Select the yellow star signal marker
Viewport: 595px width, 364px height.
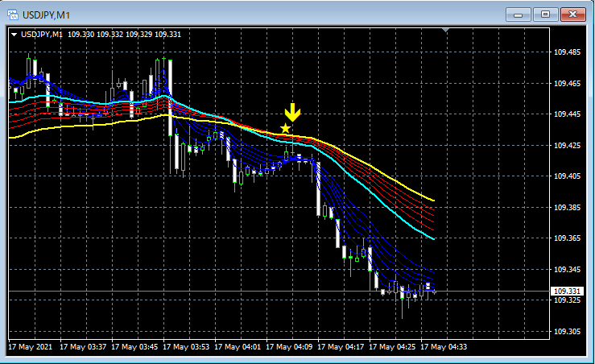tap(285, 128)
